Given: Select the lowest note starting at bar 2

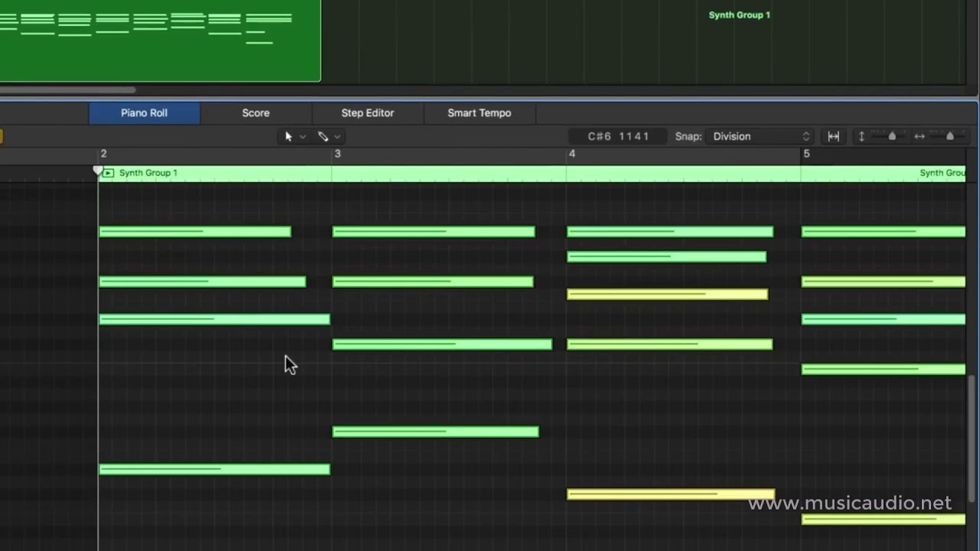Looking at the screenshot, I should (214, 469).
